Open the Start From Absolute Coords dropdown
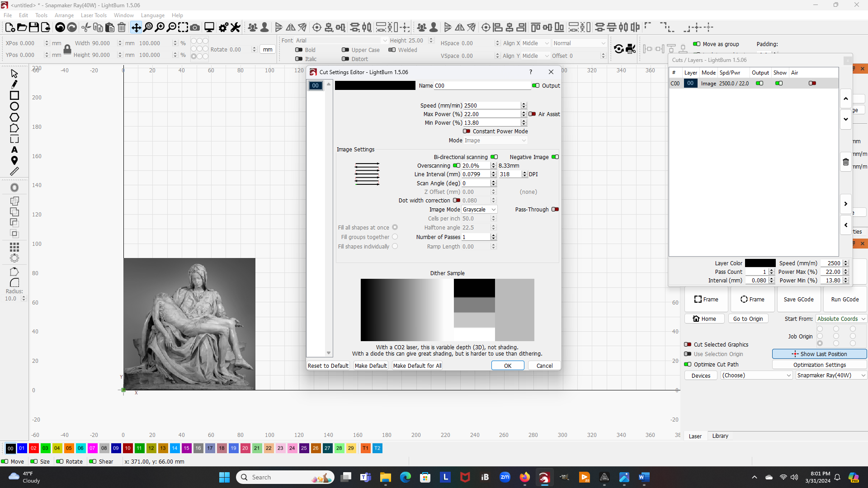The height and width of the screenshot is (488, 868). (841, 319)
